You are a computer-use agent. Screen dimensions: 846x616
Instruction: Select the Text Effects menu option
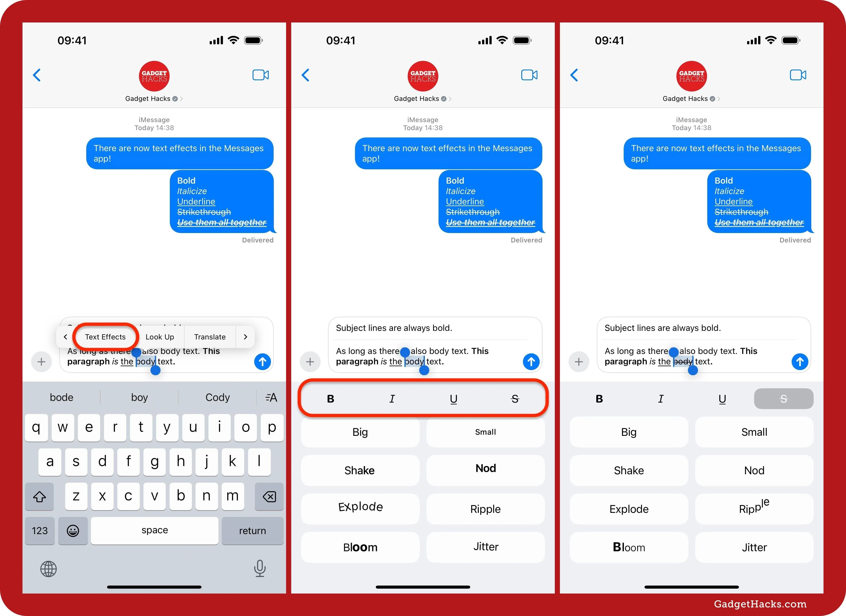(105, 336)
